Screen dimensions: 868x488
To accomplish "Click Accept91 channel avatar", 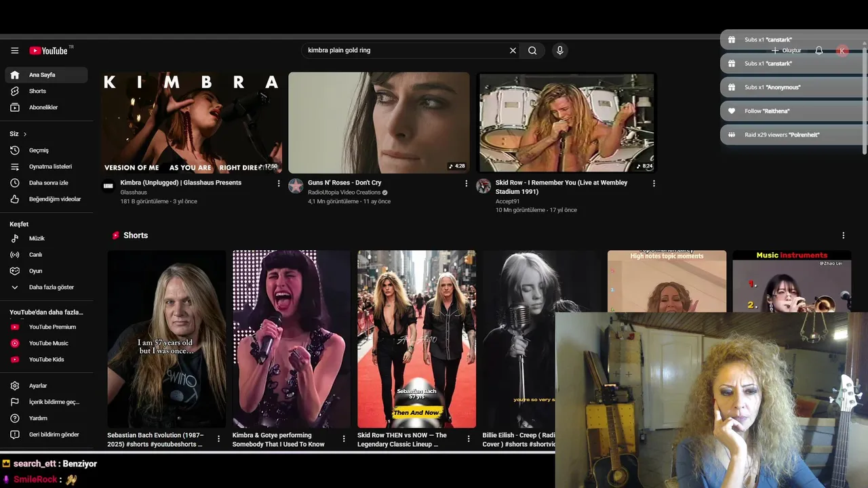I will coord(484,186).
